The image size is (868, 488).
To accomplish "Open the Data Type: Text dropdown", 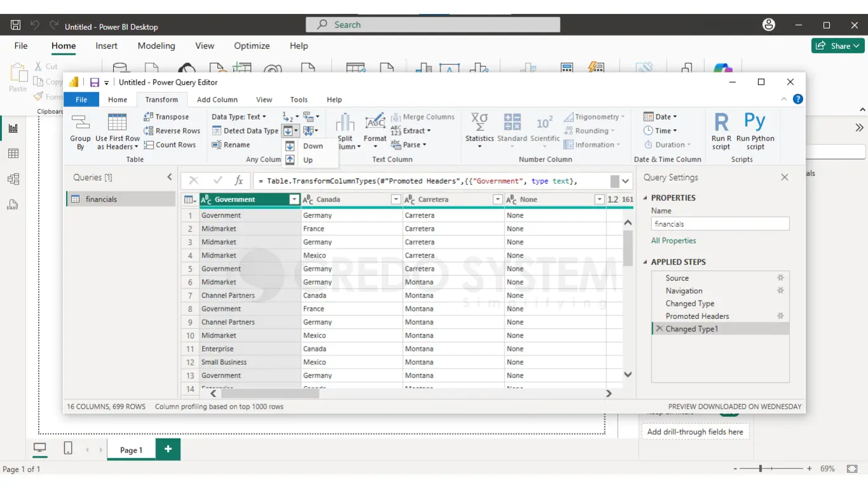I will click(x=239, y=117).
